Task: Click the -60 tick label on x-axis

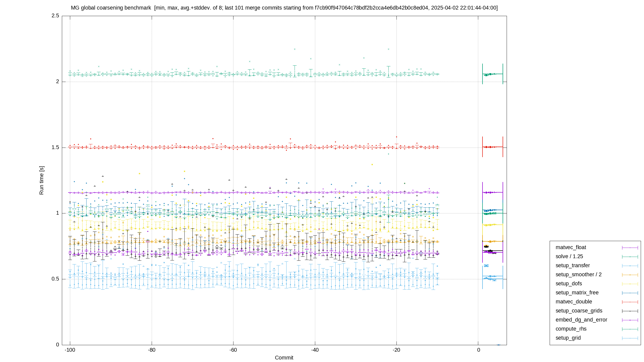Action: [x=233, y=350]
